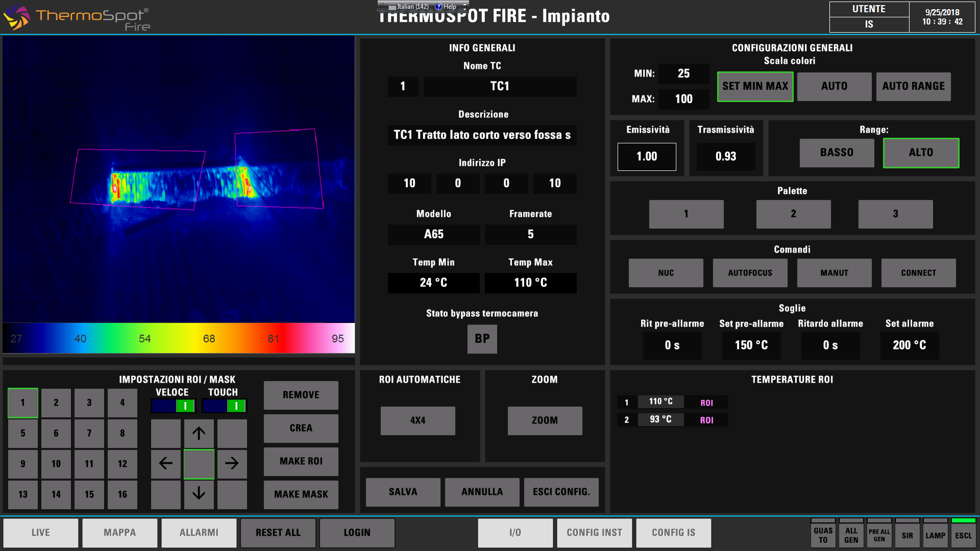The width and height of the screenshot is (980, 551).
Task: Click the MAKE MASK button
Action: click(301, 494)
